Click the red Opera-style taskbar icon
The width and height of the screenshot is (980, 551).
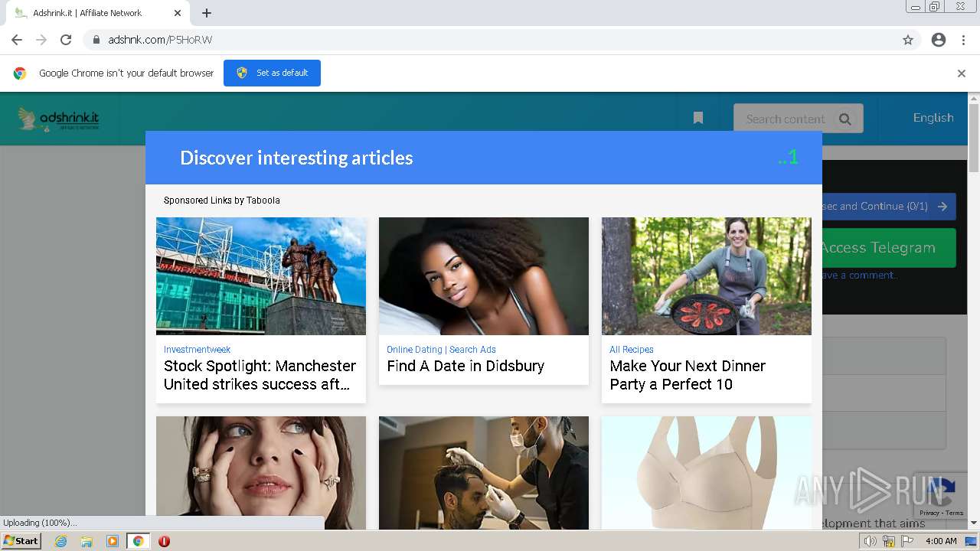coord(164,541)
